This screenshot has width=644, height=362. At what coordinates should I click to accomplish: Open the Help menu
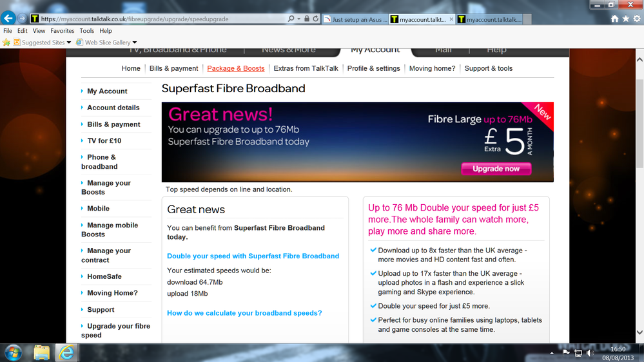[106, 31]
